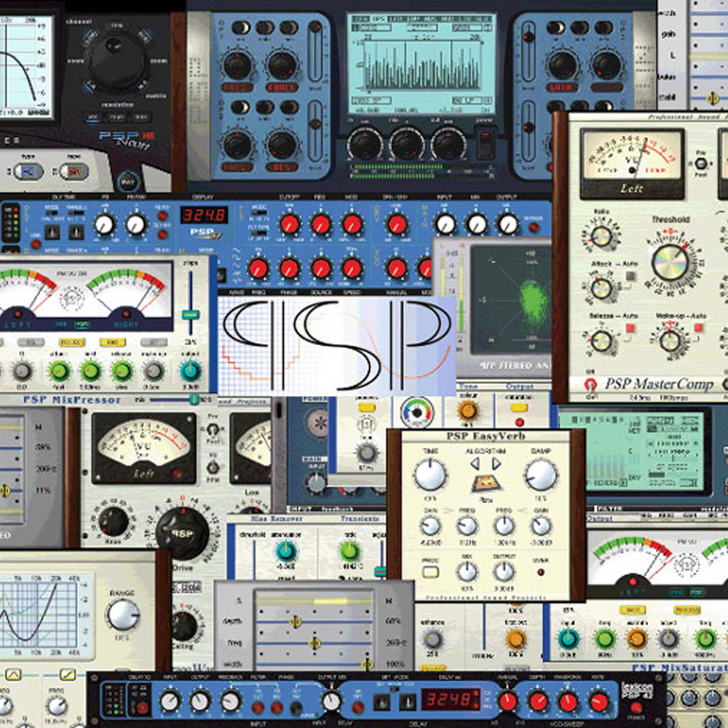728x728 pixels.
Task: Click the left filter shape icon under the EQ graph
Action: [x=13, y=674]
